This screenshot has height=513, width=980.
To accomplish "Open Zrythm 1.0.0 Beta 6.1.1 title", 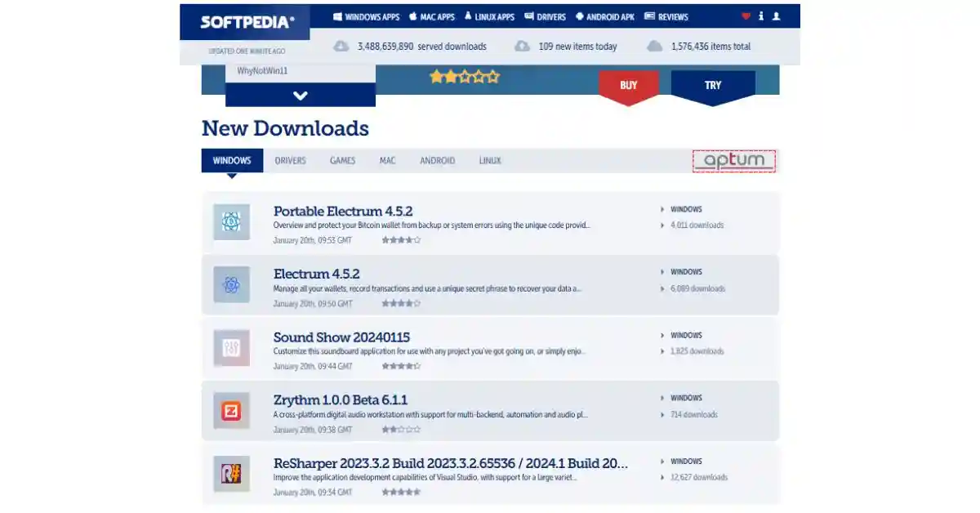I will point(341,399).
